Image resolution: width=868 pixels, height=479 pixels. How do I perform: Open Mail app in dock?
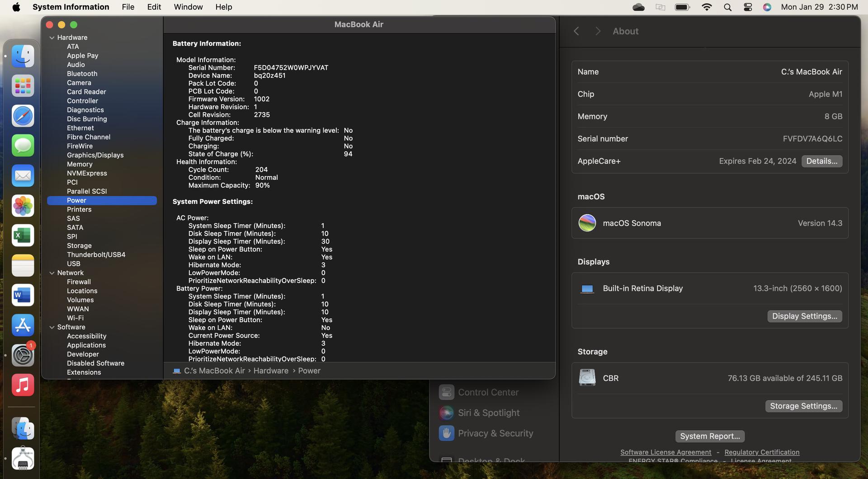pos(23,176)
